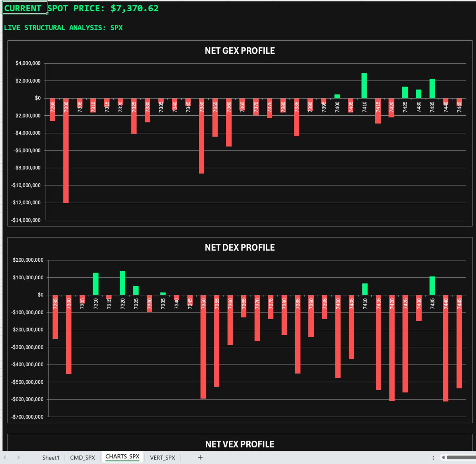476x464 pixels.
Task: Go to previous sheet arrow
Action: pos(5,458)
